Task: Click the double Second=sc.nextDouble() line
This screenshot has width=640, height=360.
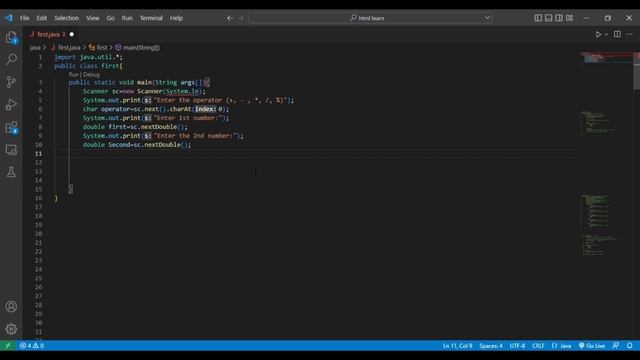Action: [x=137, y=145]
